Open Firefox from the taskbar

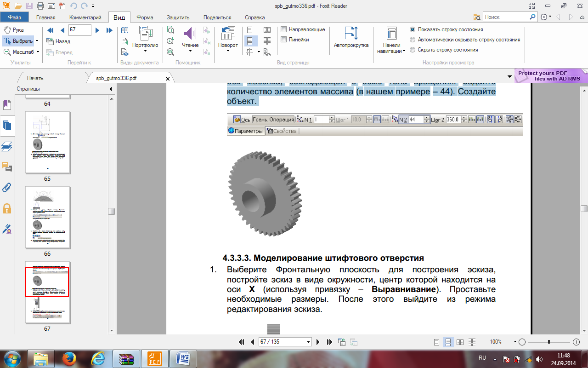click(68, 358)
